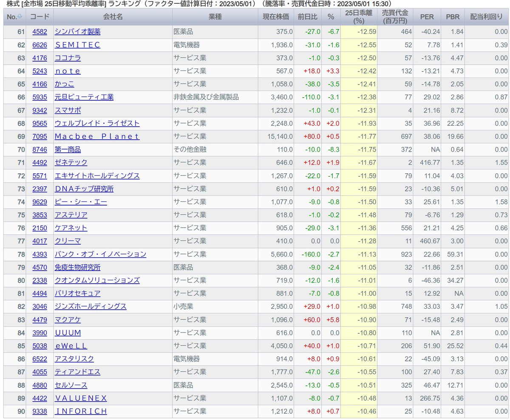
Task: Click stock code 4570
Action: [x=40, y=268]
